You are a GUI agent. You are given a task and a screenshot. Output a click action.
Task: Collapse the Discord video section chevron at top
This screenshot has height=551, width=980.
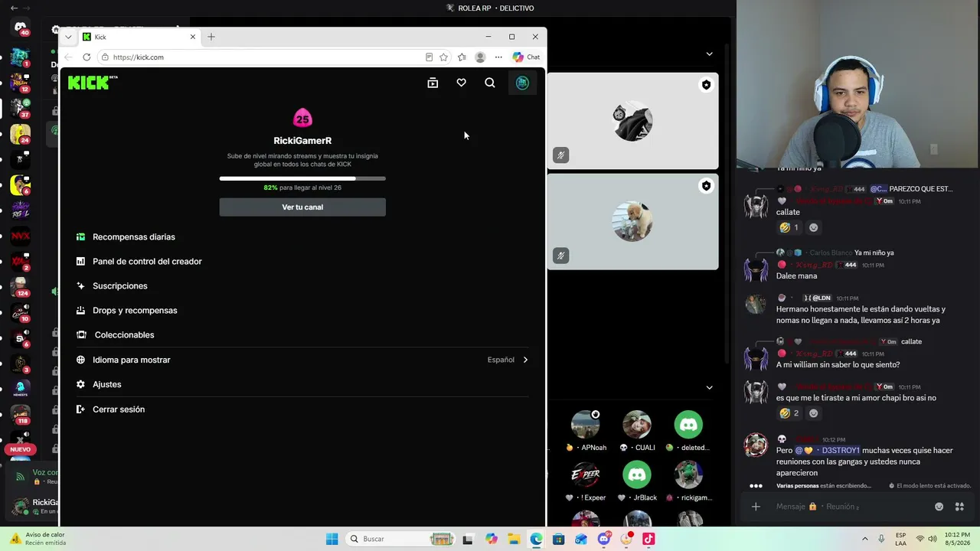coord(709,54)
